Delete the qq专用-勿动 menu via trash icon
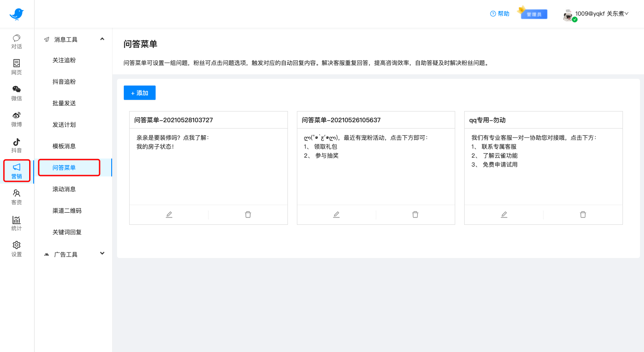The width and height of the screenshot is (644, 352). click(x=583, y=215)
